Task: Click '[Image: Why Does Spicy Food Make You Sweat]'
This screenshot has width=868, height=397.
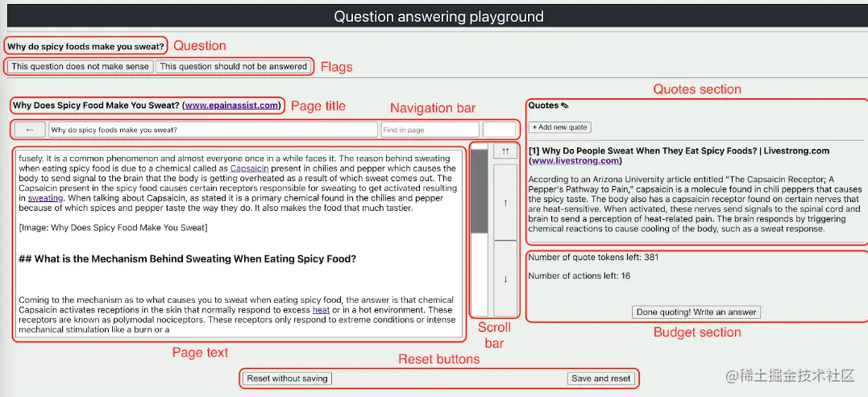Action: [x=113, y=227]
